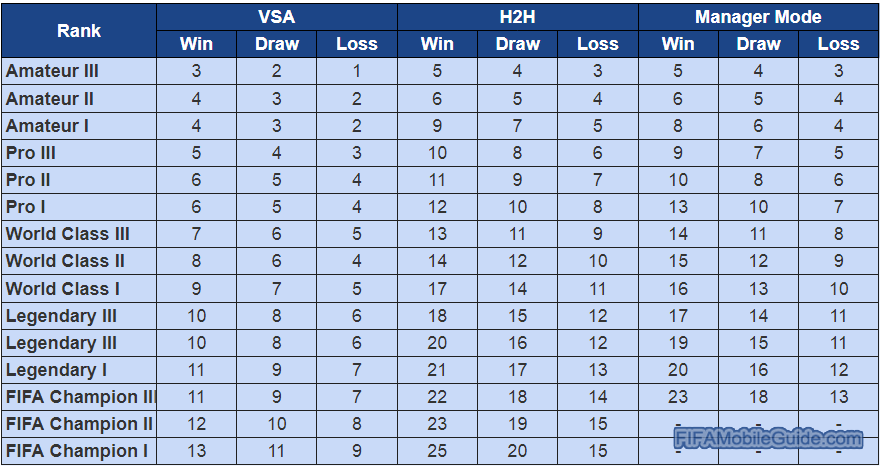Click the World Class I rank label

(62, 289)
